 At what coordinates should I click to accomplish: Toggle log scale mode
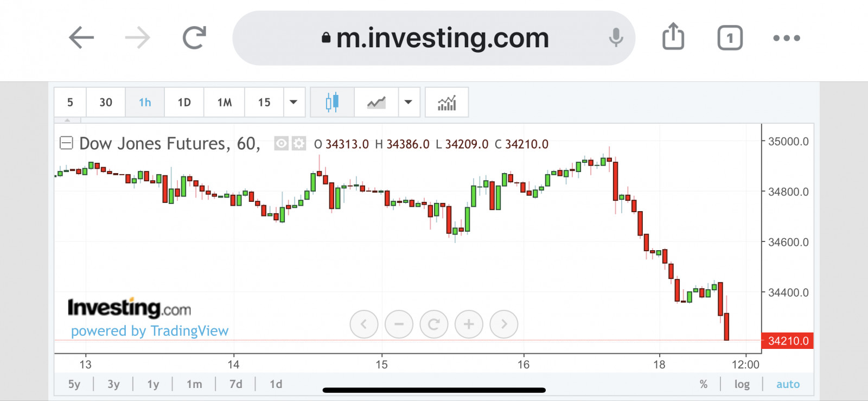(742, 384)
